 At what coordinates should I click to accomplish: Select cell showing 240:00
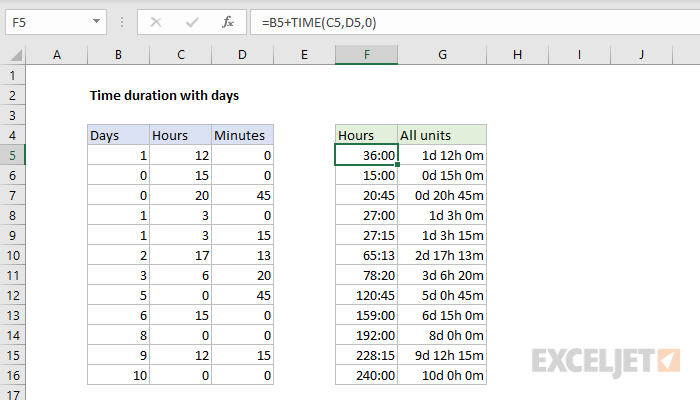(366, 375)
